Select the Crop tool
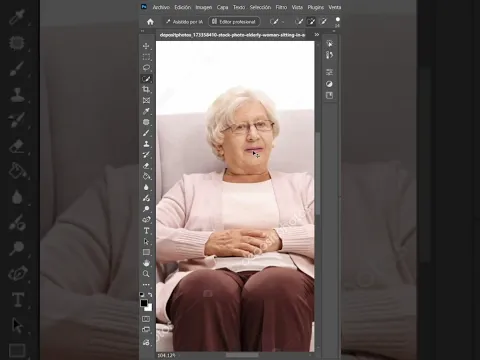This screenshot has height=360, width=480. click(x=146, y=89)
